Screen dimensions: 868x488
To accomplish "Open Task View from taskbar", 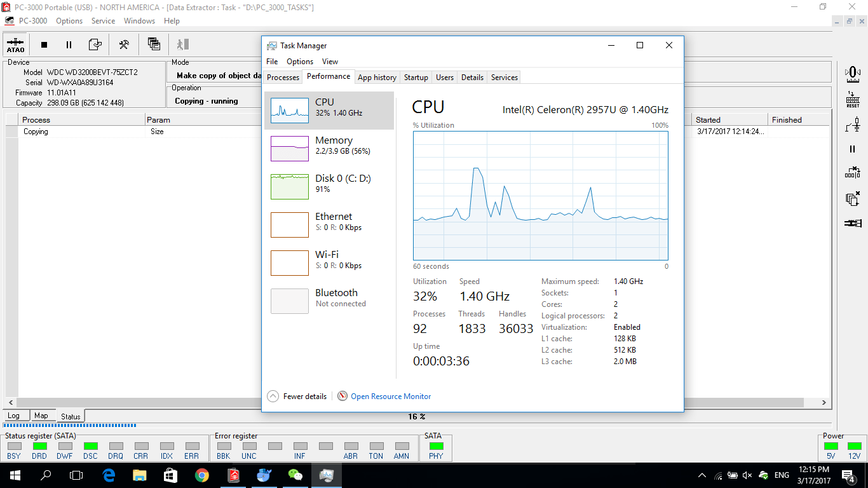I will click(x=76, y=475).
